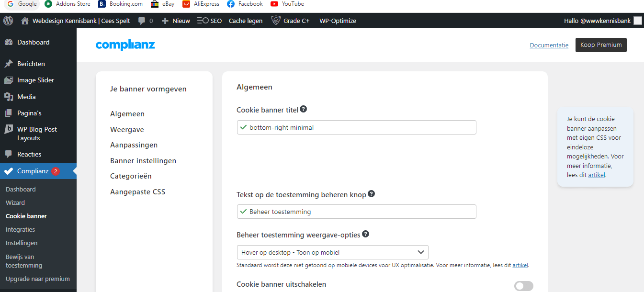Click the home icon beside Webdesign Kennisbank

[x=25, y=21]
